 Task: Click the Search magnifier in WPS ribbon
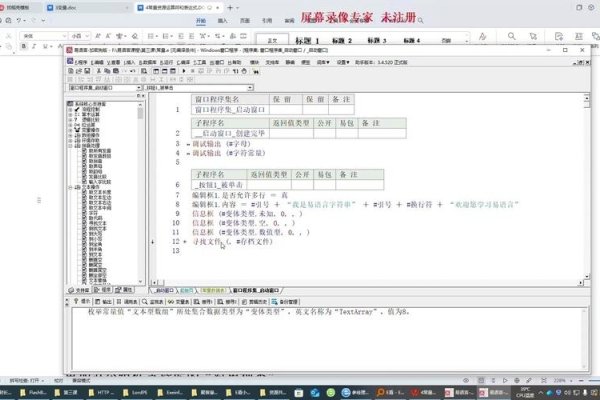[511, 36]
